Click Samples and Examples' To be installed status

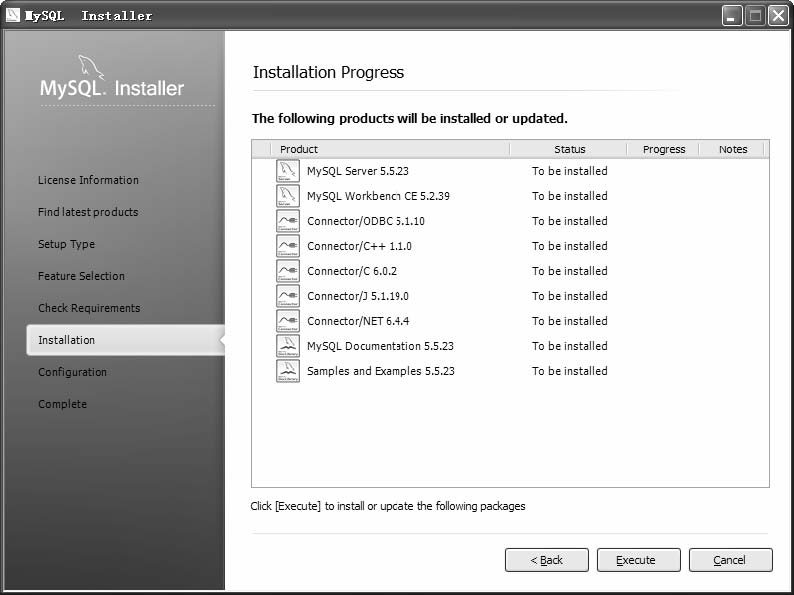pyautogui.click(x=570, y=371)
